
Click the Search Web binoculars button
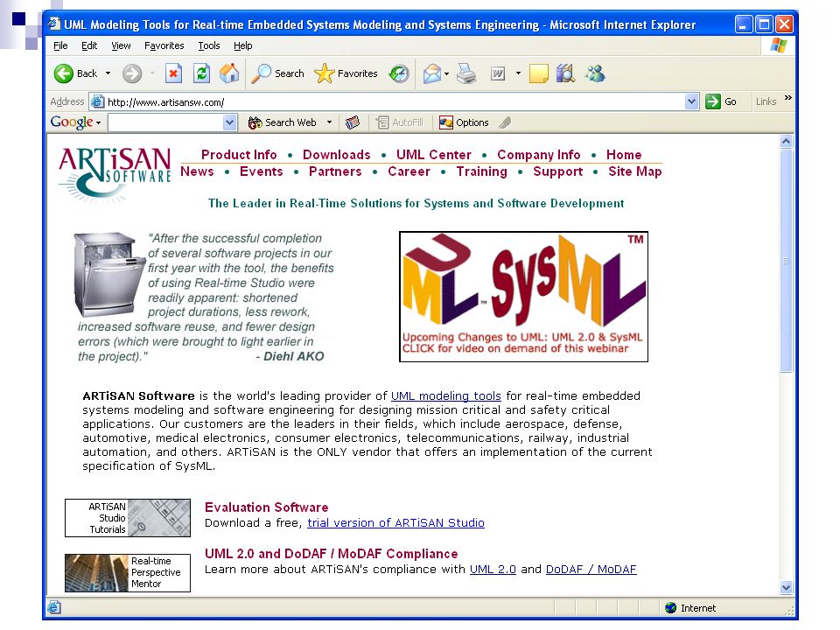coord(283,122)
